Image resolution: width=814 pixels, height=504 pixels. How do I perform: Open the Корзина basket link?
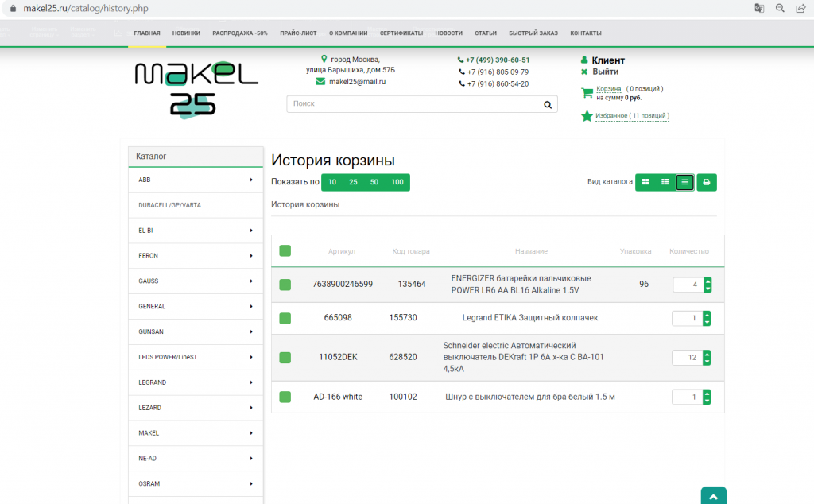pos(608,89)
